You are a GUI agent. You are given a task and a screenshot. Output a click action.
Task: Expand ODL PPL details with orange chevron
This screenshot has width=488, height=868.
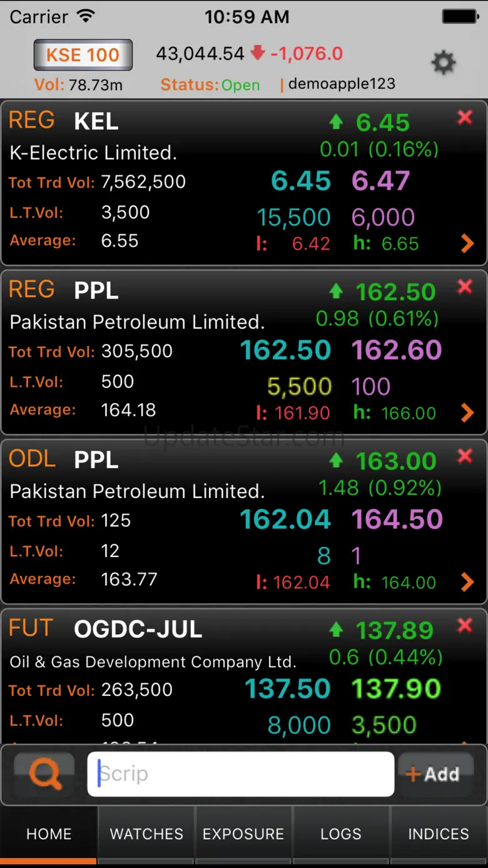467,582
